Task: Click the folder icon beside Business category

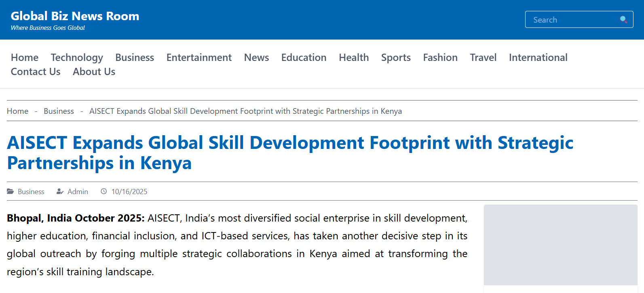Action: (11, 191)
